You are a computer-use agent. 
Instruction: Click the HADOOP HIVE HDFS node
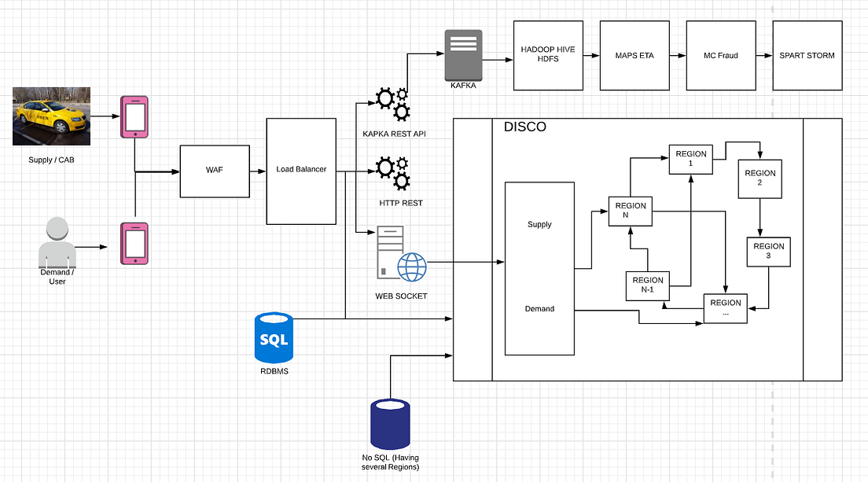pos(548,55)
